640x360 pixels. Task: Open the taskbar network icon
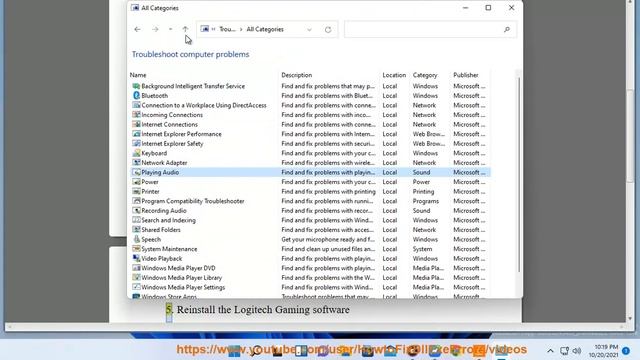pyautogui.click(x=564, y=351)
